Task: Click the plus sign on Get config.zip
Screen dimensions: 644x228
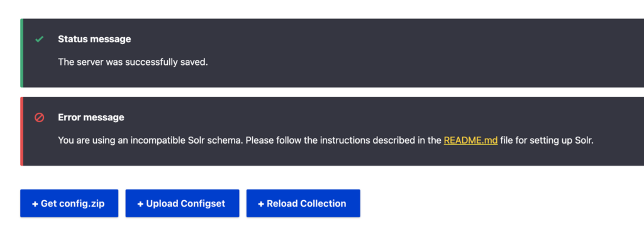Action: coord(35,203)
